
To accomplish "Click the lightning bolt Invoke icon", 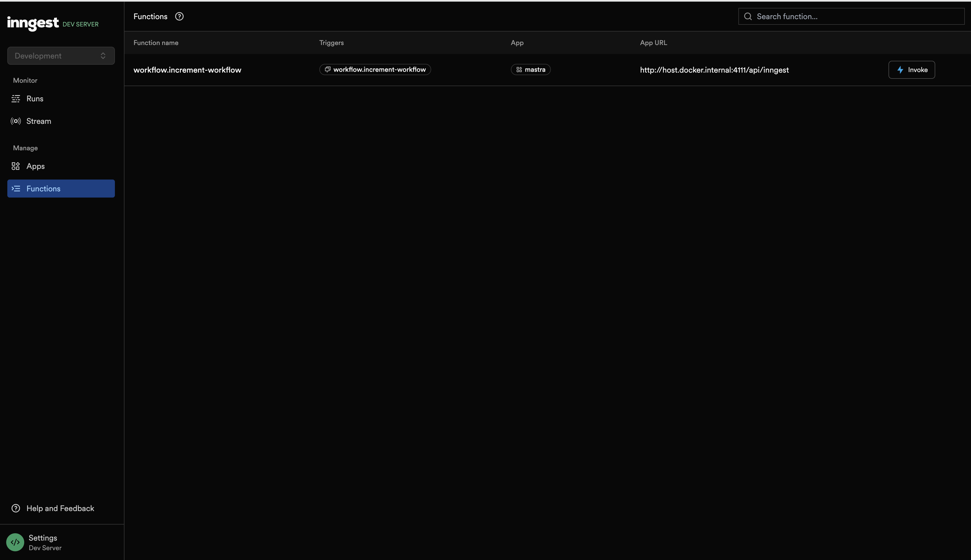I will (x=900, y=70).
